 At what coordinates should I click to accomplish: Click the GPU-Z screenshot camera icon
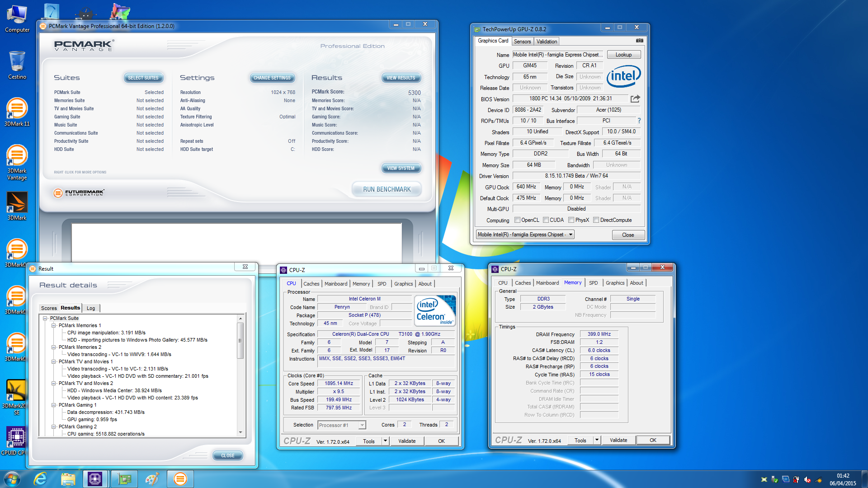click(639, 41)
